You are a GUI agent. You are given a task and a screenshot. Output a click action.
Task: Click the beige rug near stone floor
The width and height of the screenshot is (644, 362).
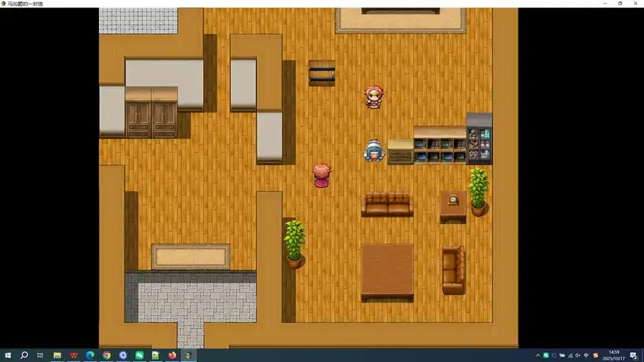point(190,256)
